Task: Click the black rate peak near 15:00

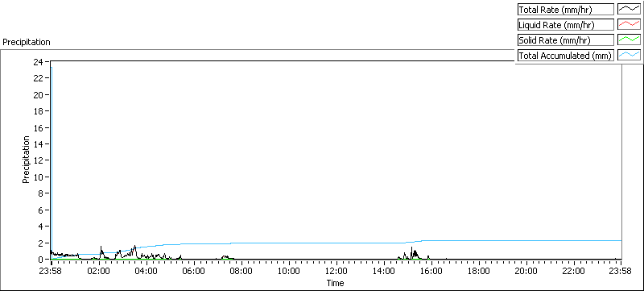Action: tap(411, 247)
